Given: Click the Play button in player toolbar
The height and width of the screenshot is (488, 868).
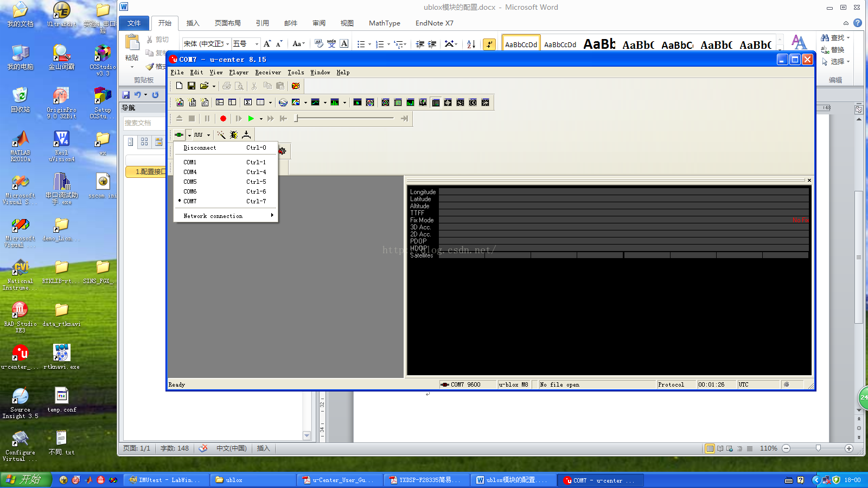Looking at the screenshot, I should (251, 118).
